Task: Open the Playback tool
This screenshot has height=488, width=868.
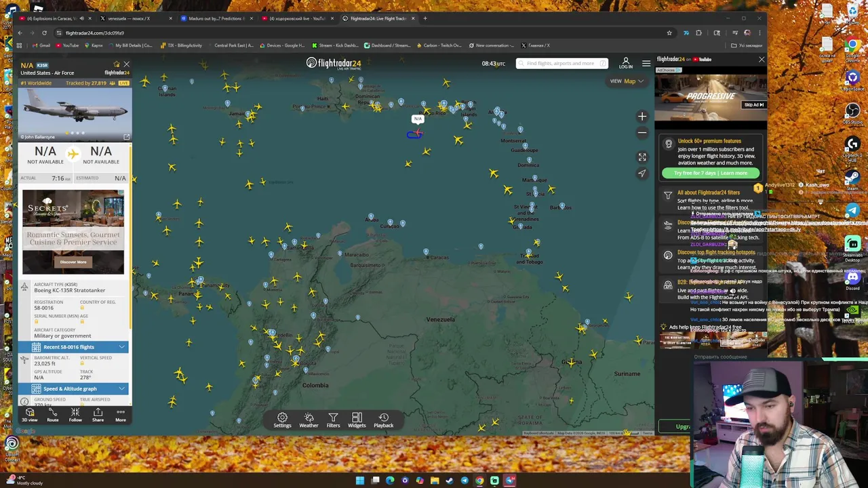Action: click(x=383, y=420)
